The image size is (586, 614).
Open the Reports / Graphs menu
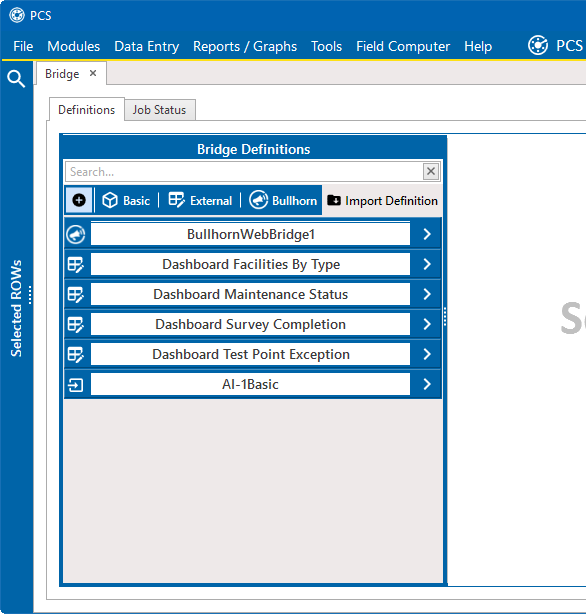tap(245, 46)
